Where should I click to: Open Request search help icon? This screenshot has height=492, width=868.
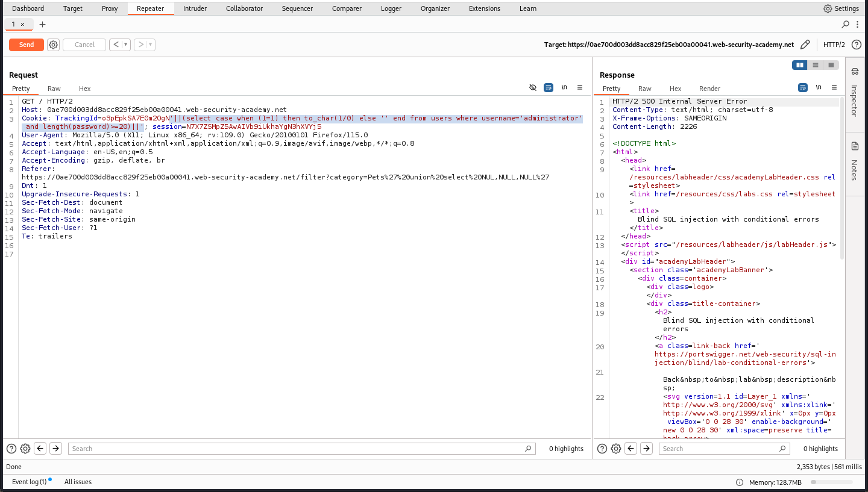pos(11,449)
